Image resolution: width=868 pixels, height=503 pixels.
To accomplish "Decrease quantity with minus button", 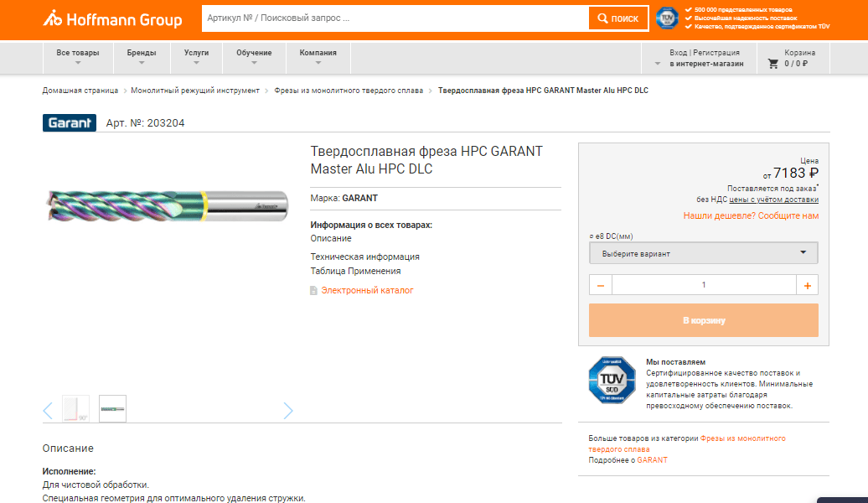I will (x=601, y=285).
